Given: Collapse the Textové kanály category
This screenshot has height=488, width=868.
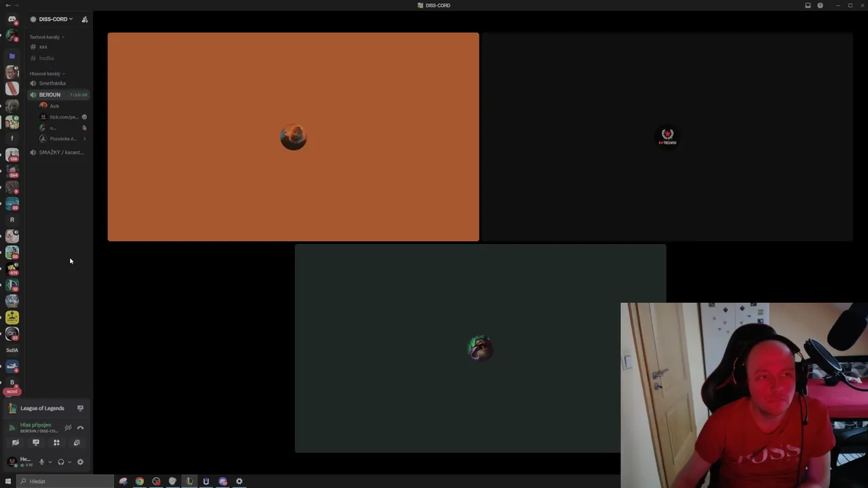Looking at the screenshot, I should [46, 37].
